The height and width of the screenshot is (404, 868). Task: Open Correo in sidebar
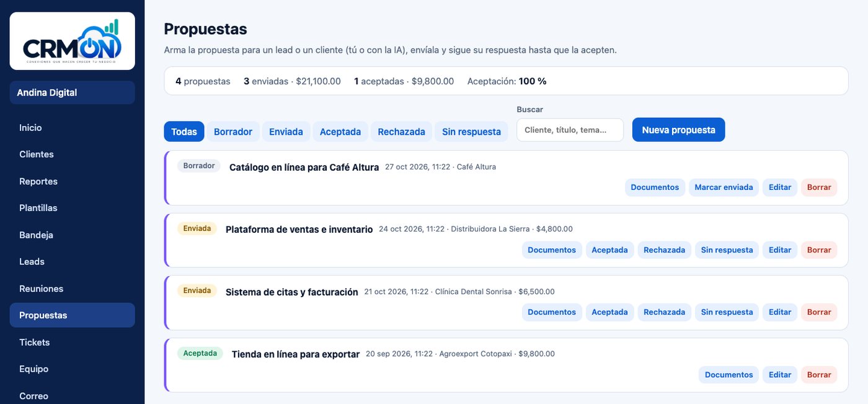72,396
